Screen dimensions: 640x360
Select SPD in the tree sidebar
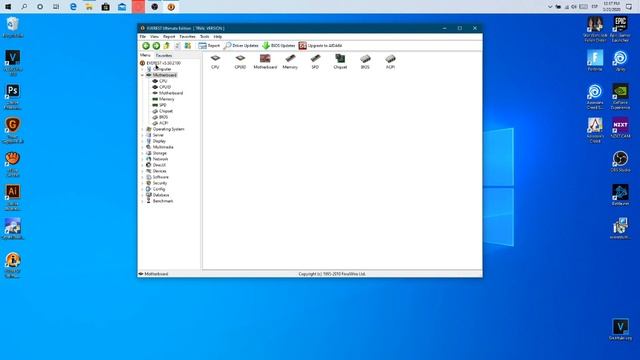(163, 105)
